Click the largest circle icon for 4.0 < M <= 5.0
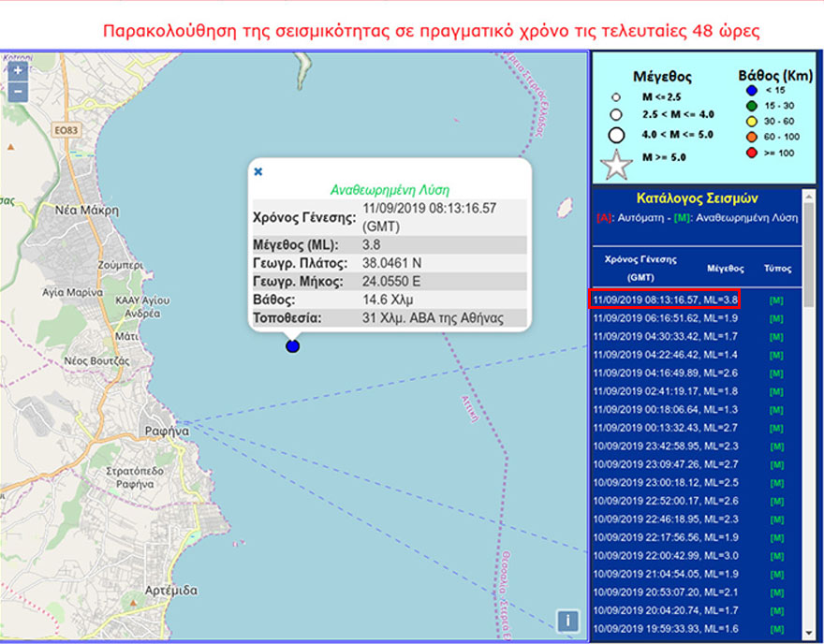Image resolution: width=824 pixels, height=644 pixels. pos(616,135)
